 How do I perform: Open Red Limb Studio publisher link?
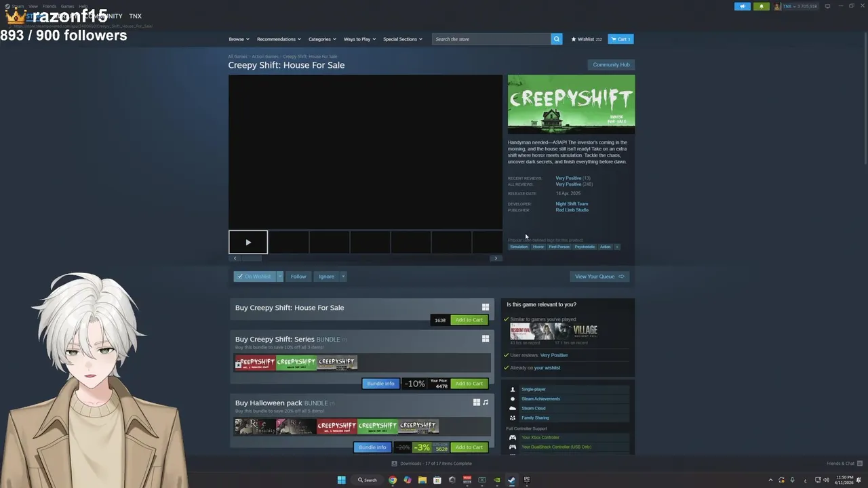pos(572,210)
